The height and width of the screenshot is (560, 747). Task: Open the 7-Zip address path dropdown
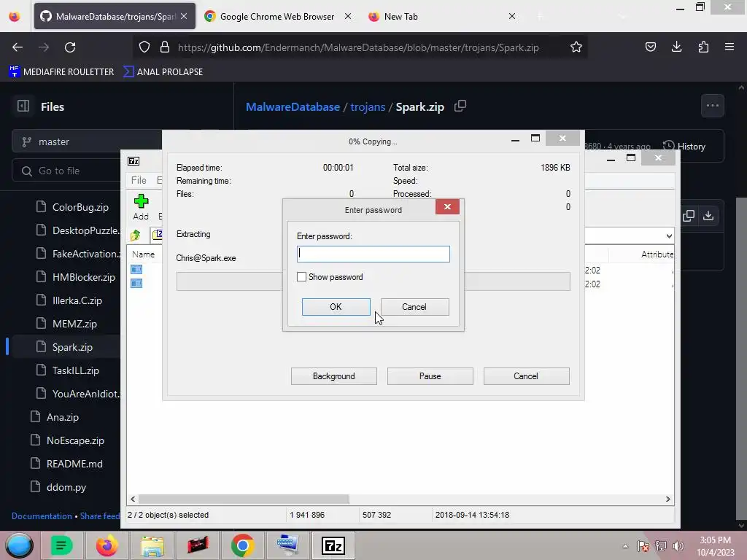669,236
